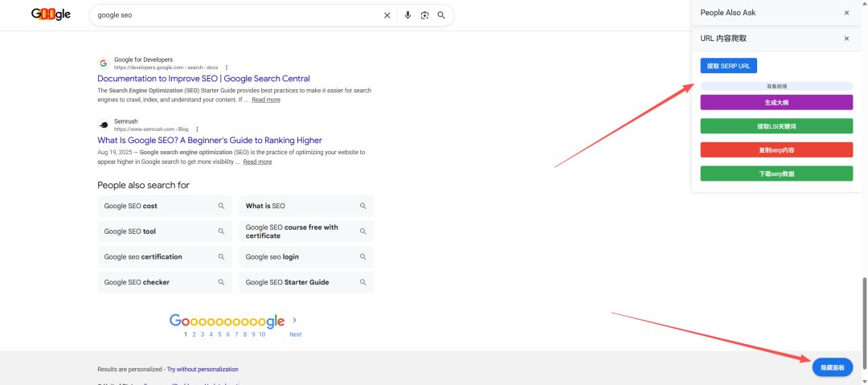The image size is (868, 385).
Task: Click the developers.google.com breadcrumb URL
Action: pos(166,68)
